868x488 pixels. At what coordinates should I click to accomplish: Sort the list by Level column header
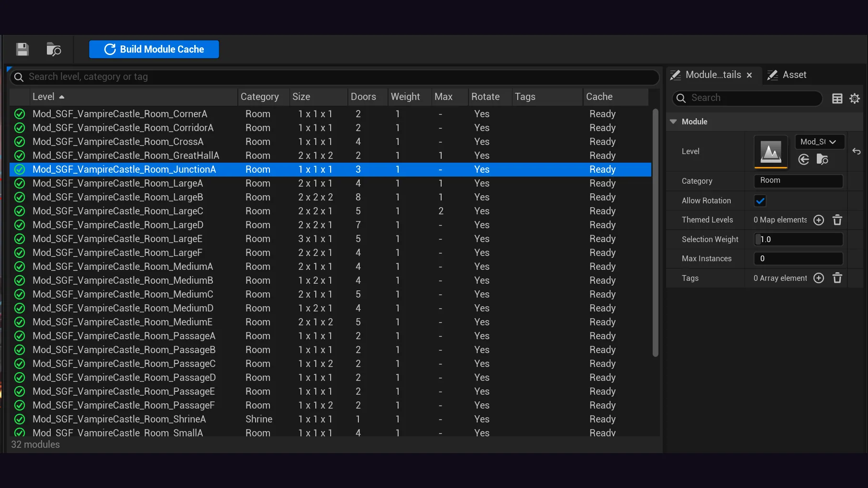(134, 97)
